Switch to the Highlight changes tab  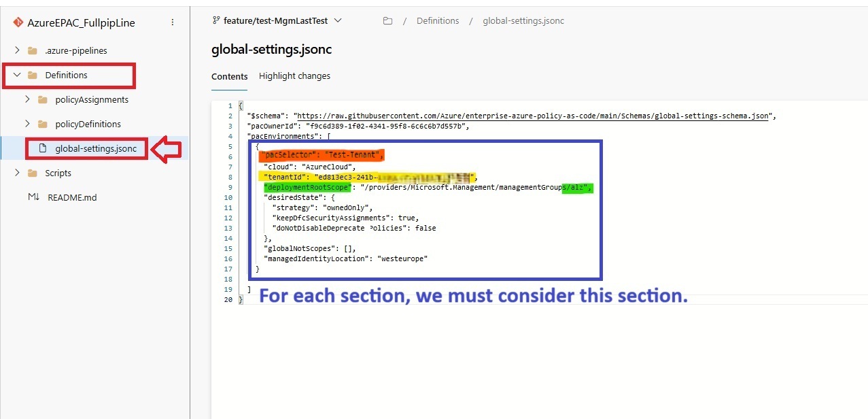[294, 76]
